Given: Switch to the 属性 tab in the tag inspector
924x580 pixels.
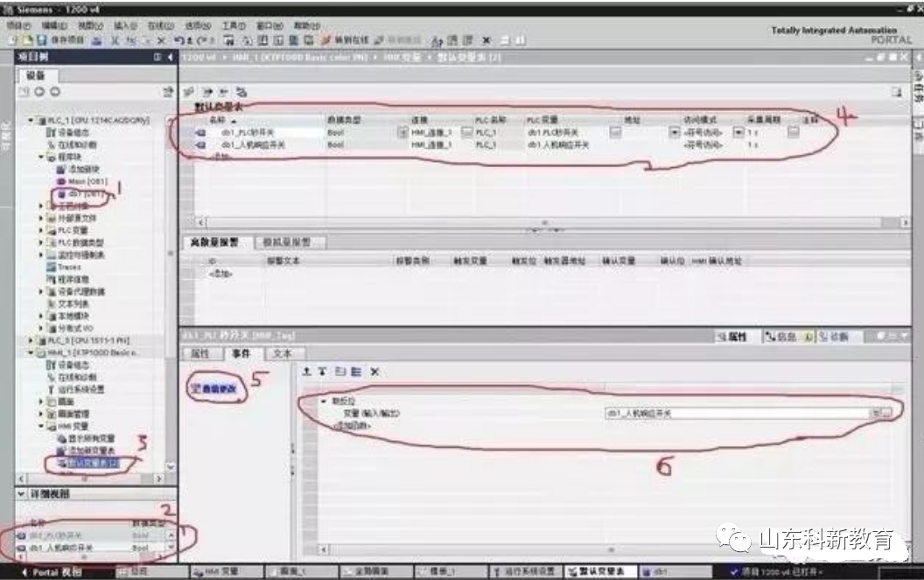Looking at the screenshot, I should pyautogui.click(x=200, y=353).
